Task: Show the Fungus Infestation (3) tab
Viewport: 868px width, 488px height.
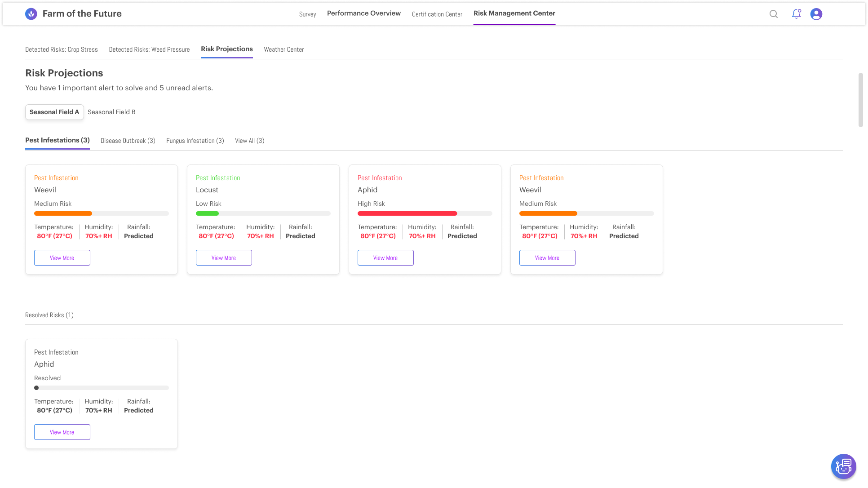Action: click(195, 141)
